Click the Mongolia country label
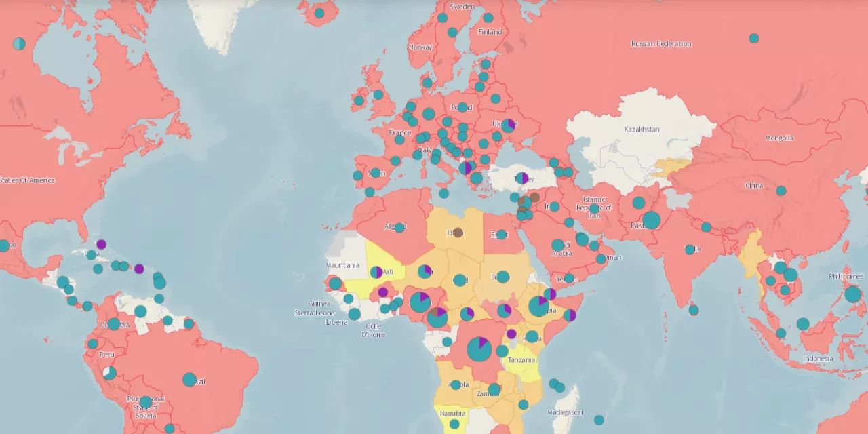Screen dimensions: 868x434 pyautogui.click(x=779, y=138)
